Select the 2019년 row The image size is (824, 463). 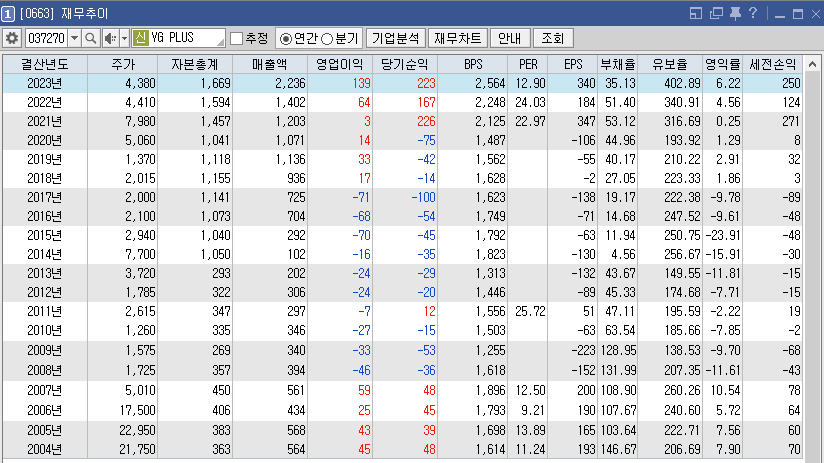point(403,159)
